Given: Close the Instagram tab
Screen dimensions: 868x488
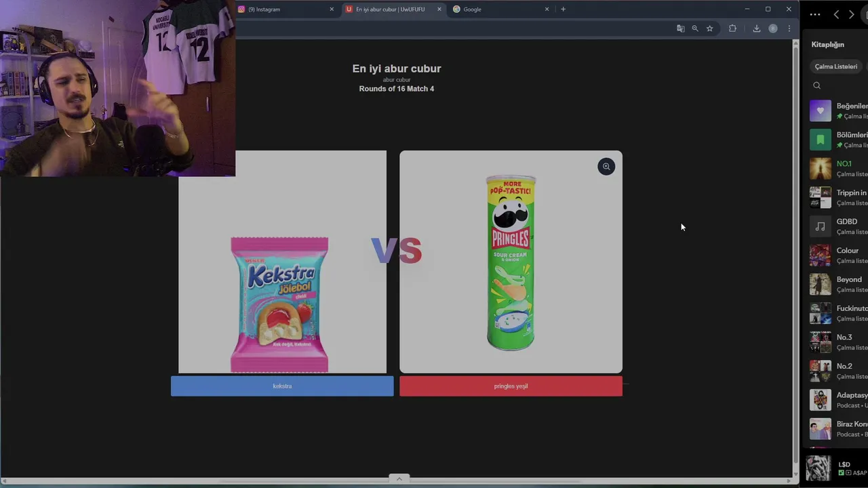Looking at the screenshot, I should pyautogui.click(x=332, y=9).
